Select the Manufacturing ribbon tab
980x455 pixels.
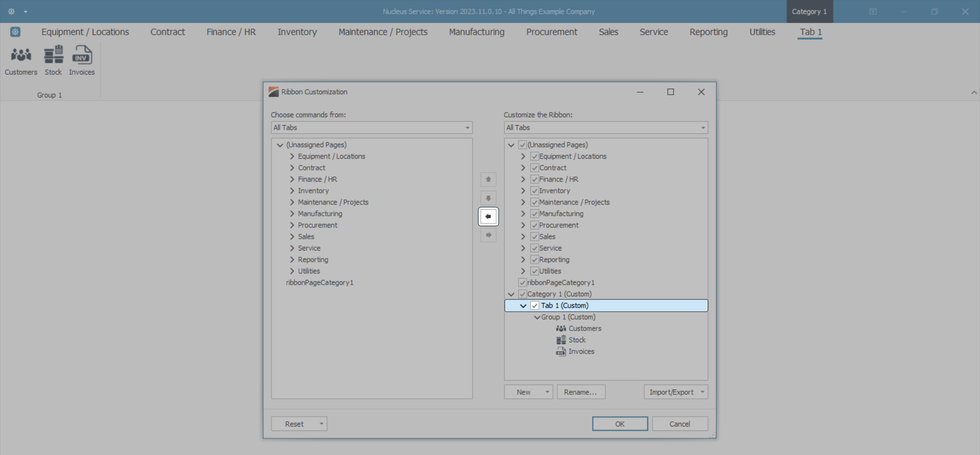coord(477,32)
